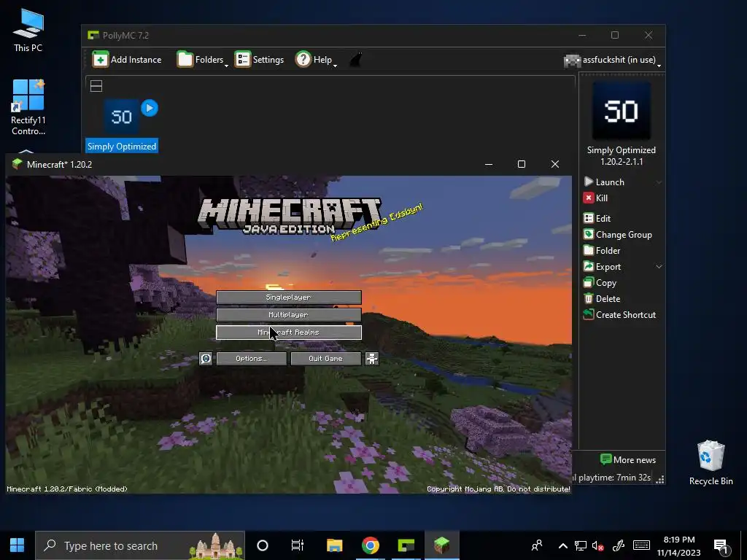Click the pen workspace tray icon
Viewport: 747px width, 560px height.
pos(619,545)
